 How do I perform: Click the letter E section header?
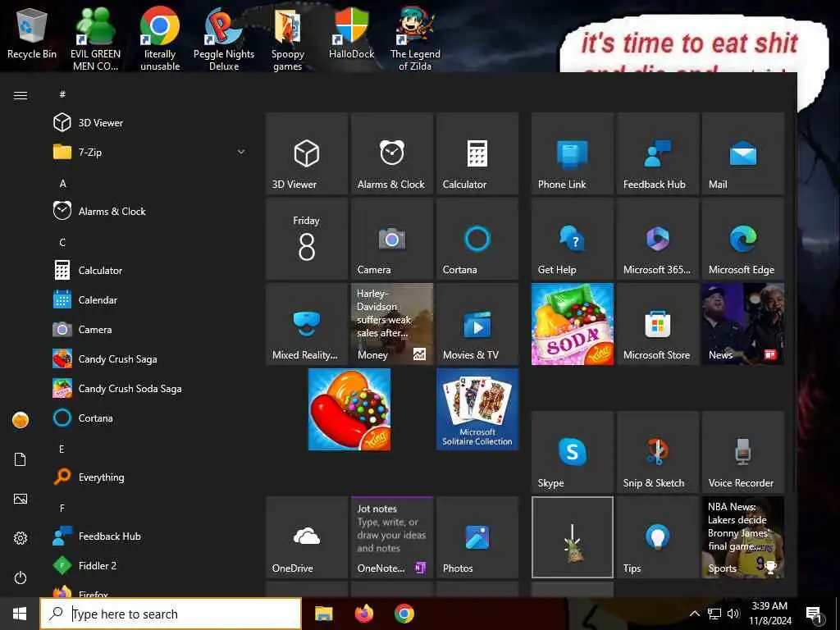click(x=62, y=449)
